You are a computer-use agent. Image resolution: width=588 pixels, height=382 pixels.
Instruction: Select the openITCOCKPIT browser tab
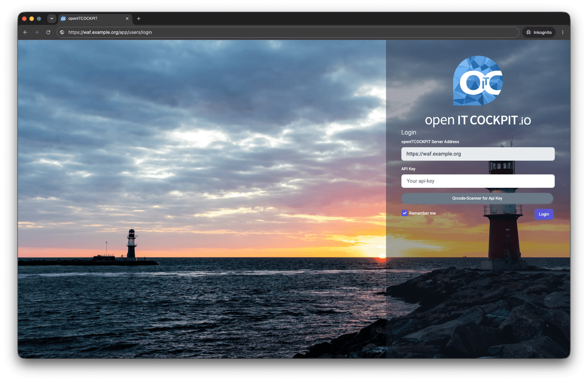pos(95,19)
